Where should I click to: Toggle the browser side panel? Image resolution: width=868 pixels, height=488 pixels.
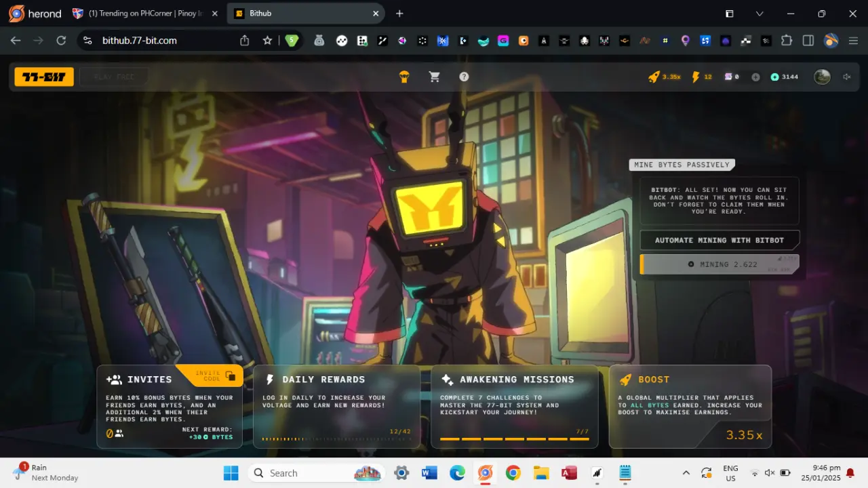tap(808, 41)
